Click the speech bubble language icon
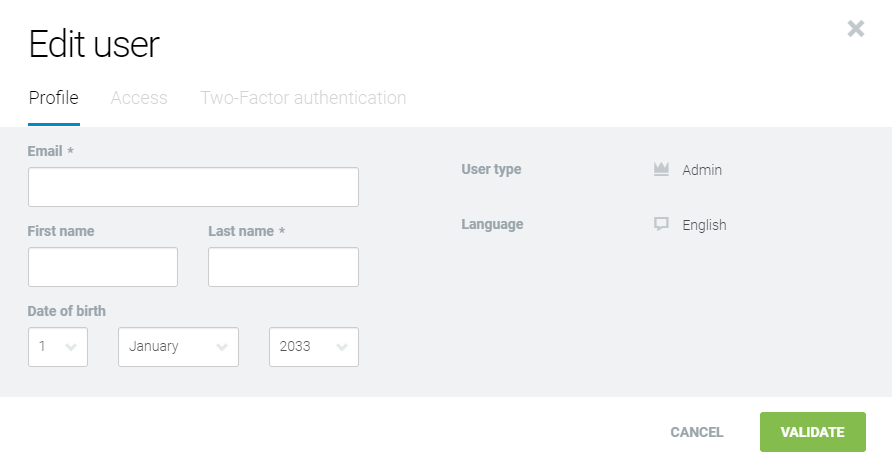The width and height of the screenshot is (892, 465). point(661,224)
